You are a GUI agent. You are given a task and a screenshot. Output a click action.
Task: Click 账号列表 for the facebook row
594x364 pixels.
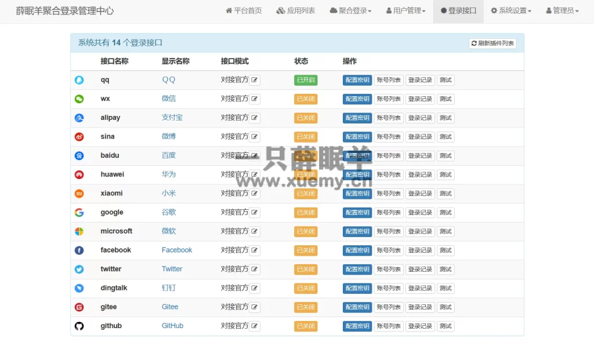389,250
